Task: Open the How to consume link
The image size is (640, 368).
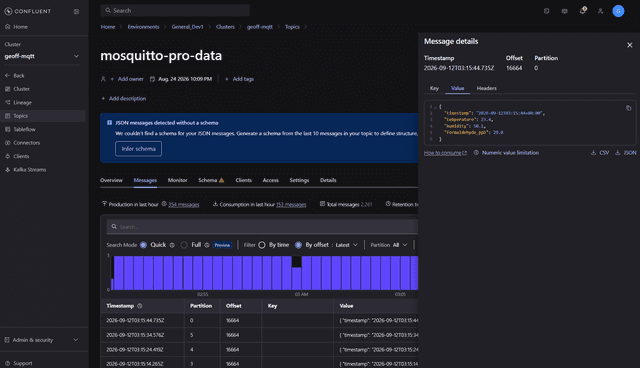Action: [445, 153]
